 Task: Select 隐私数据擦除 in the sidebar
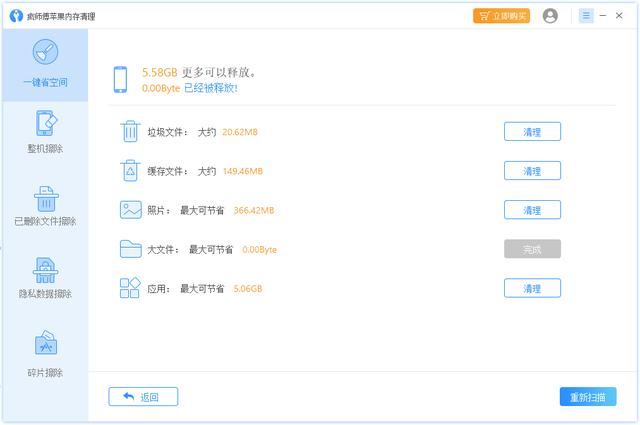pyautogui.click(x=45, y=278)
